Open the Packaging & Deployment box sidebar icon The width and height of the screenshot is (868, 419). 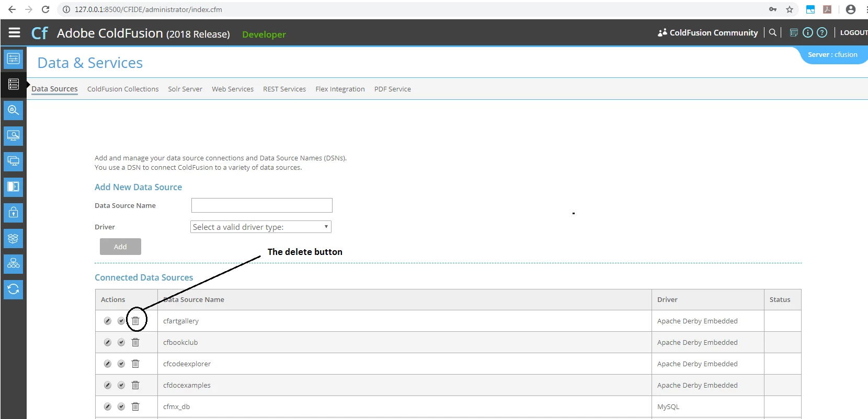[x=14, y=238]
